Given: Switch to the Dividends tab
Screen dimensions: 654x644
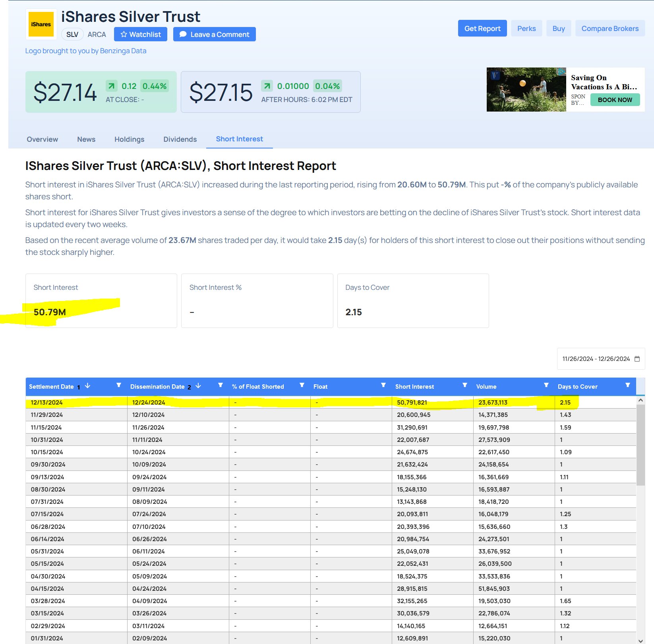Looking at the screenshot, I should click(180, 139).
